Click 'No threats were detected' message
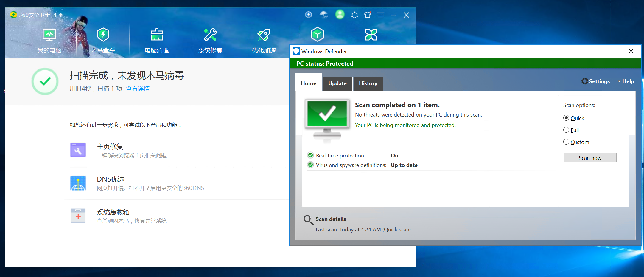Viewport: 644px width, 277px height. point(418,115)
